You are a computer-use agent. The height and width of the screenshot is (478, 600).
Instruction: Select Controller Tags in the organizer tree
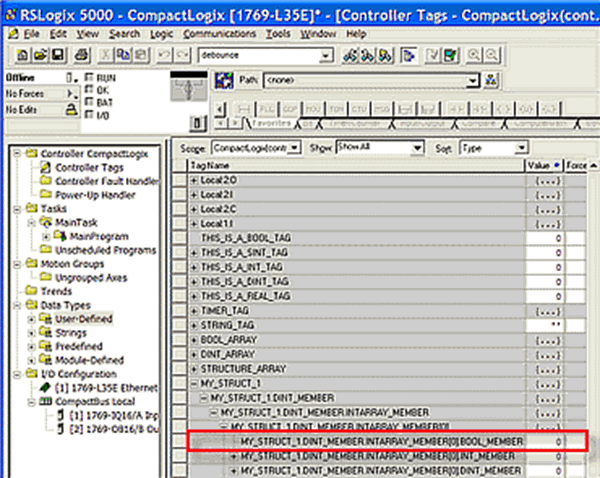[90, 168]
